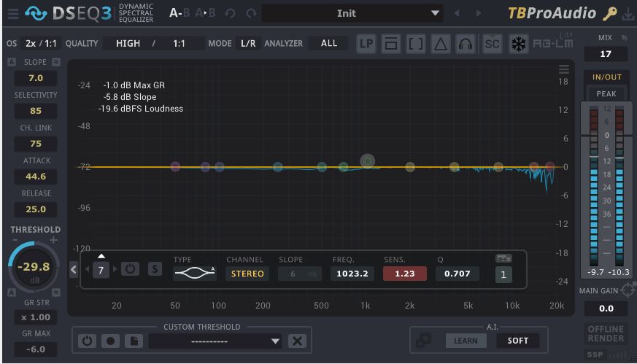Click the undo arrow icon
Viewport: 637px width, 364px height.
(231, 13)
